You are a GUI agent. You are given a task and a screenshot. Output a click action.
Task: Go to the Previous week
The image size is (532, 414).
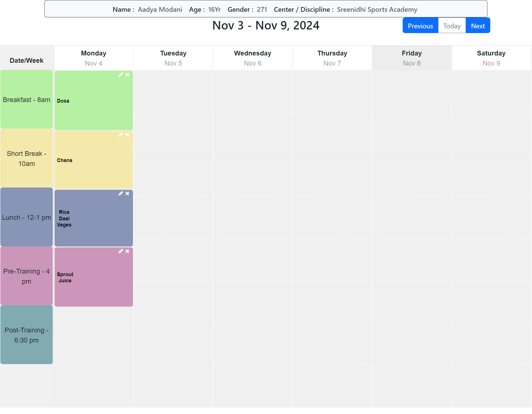(420, 26)
